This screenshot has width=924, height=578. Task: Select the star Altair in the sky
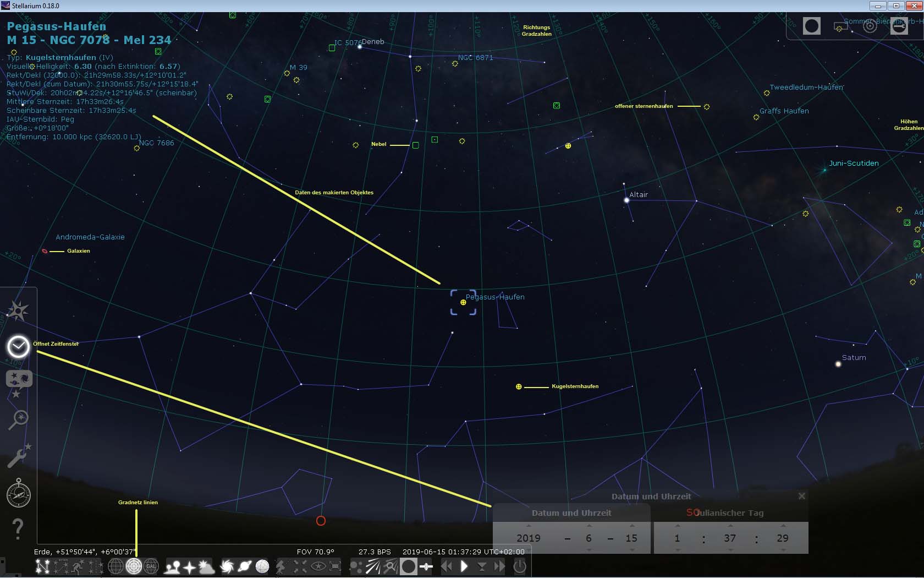pyautogui.click(x=626, y=200)
